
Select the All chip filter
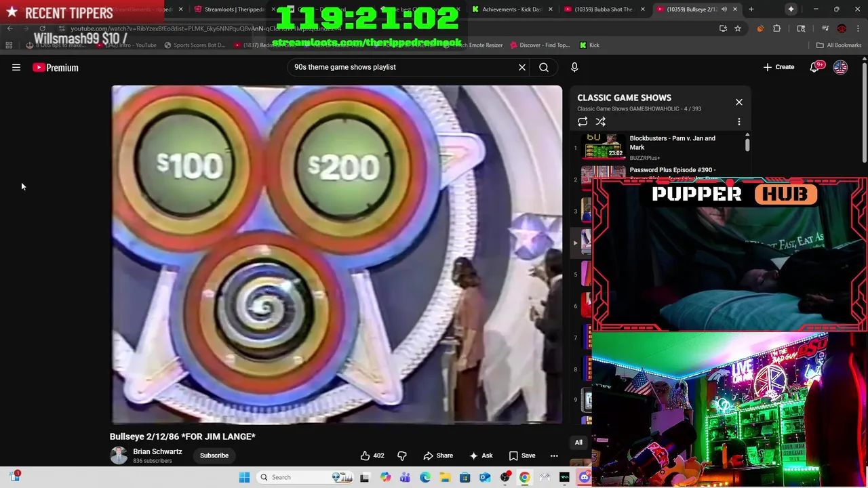[x=578, y=443]
